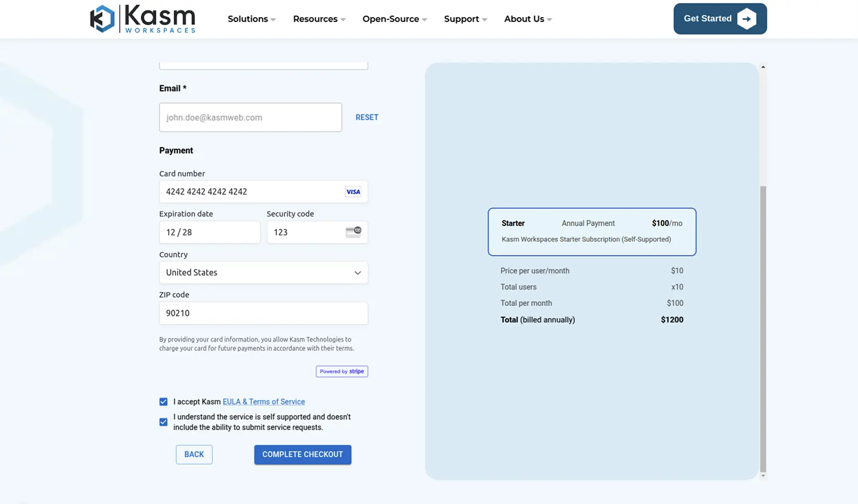Image resolution: width=858 pixels, height=504 pixels.
Task: Click the Kasm Workspaces logo
Action: click(142, 19)
